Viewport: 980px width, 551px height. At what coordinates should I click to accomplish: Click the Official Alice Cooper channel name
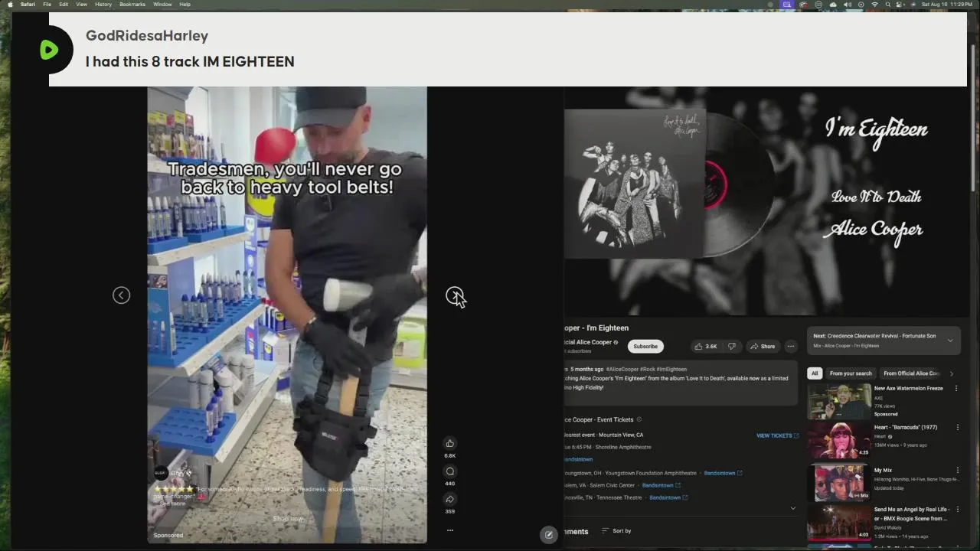point(587,342)
